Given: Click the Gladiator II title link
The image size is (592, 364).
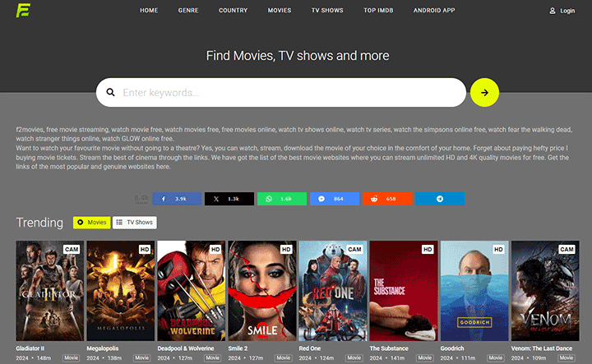Looking at the screenshot, I should tap(30, 348).
